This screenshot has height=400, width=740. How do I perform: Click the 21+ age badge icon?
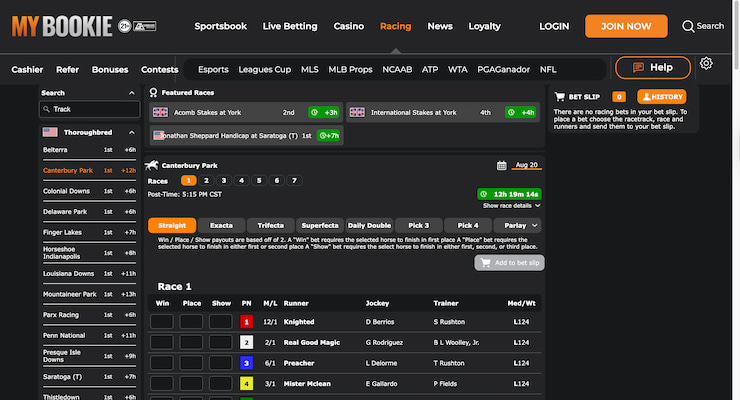pos(125,26)
